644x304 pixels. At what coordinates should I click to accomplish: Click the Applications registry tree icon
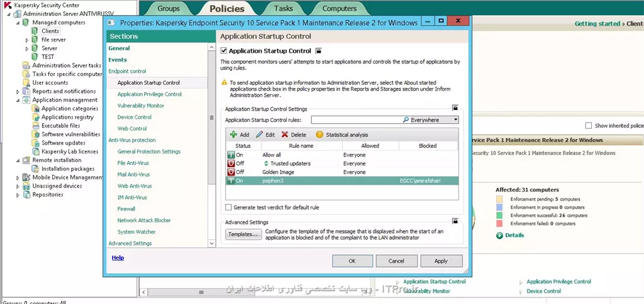(35, 117)
